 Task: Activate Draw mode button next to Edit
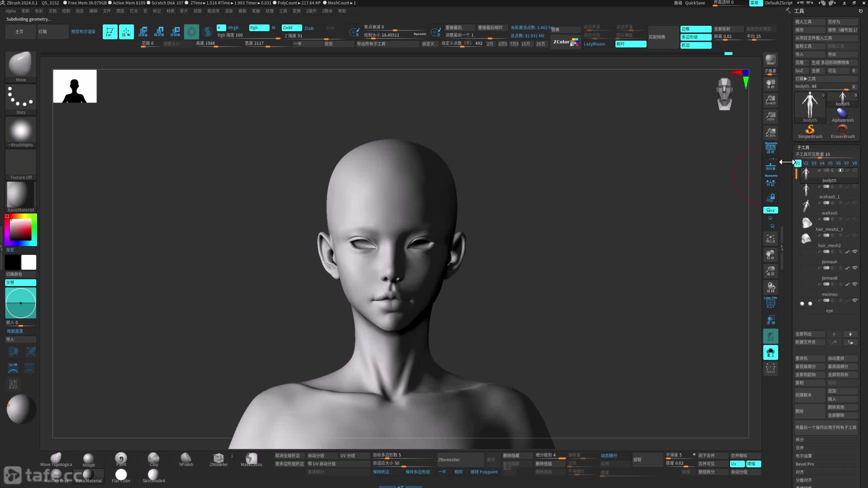pos(126,32)
